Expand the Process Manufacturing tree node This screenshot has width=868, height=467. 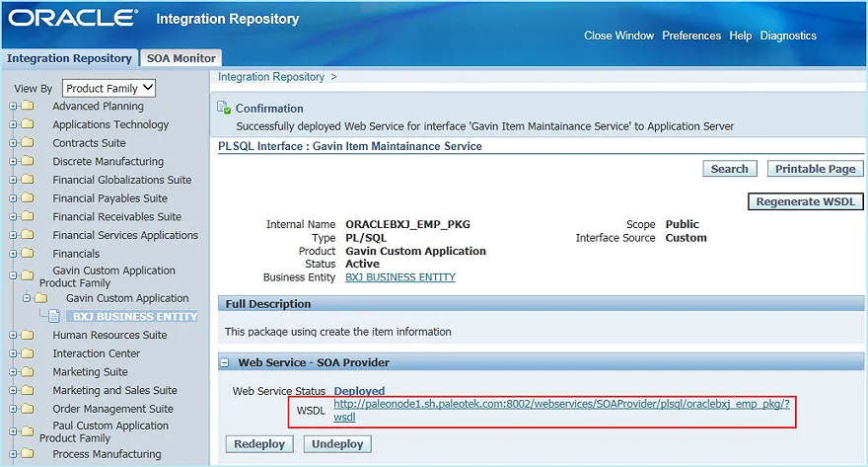pos(13,454)
